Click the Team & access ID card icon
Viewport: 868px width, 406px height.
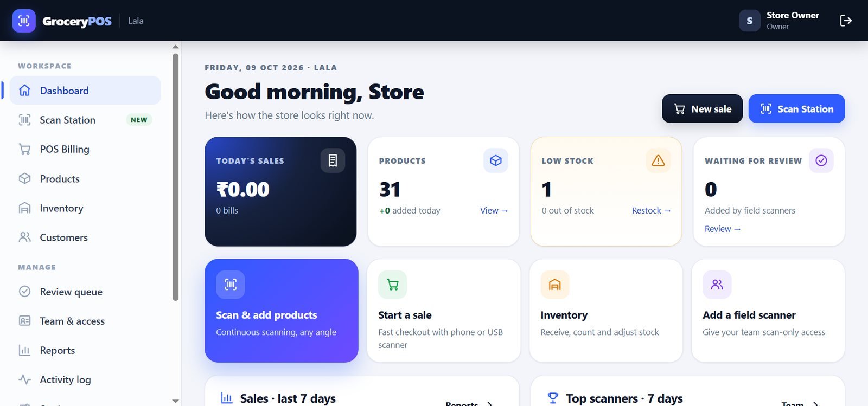pyautogui.click(x=25, y=321)
